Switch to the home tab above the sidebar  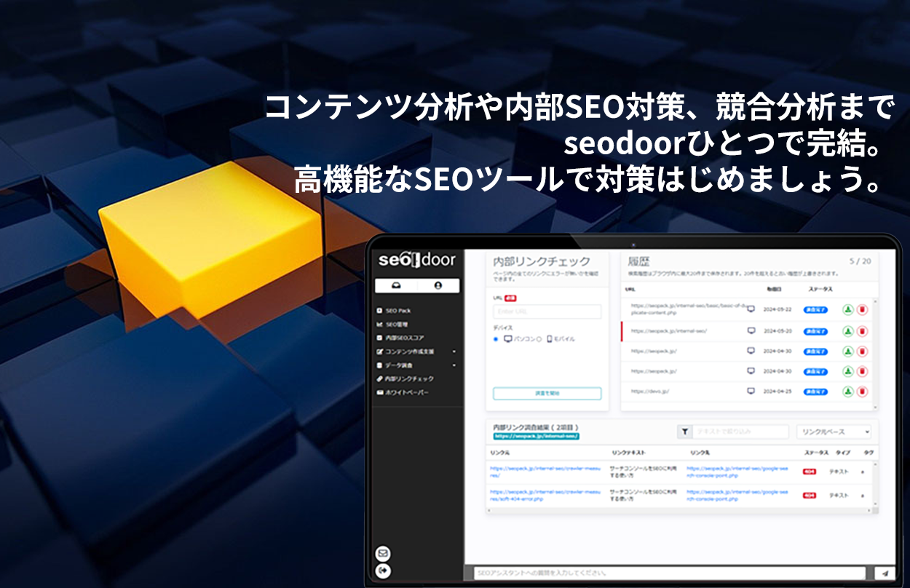click(x=397, y=285)
